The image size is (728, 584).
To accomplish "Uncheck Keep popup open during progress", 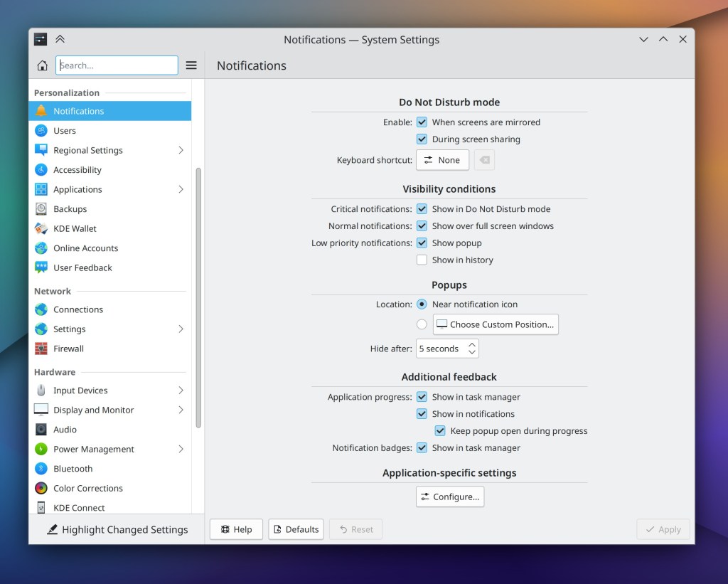I will (x=441, y=431).
